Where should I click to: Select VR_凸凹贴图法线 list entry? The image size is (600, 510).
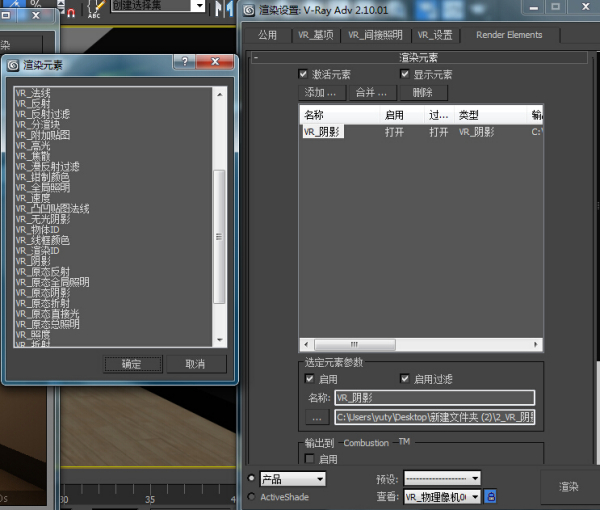(52, 209)
